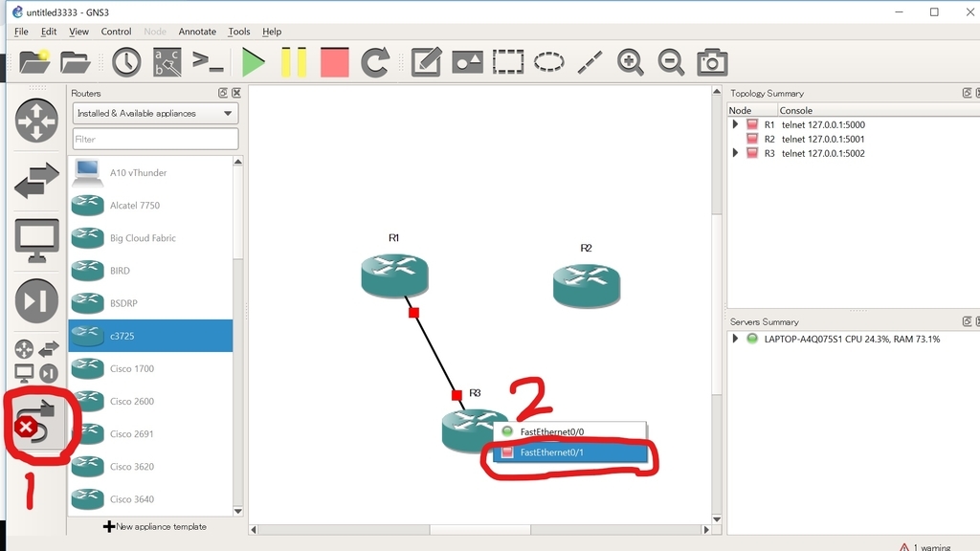Screen dimensions: 980x551
Task: Toggle show interface labels icon
Action: (x=167, y=62)
